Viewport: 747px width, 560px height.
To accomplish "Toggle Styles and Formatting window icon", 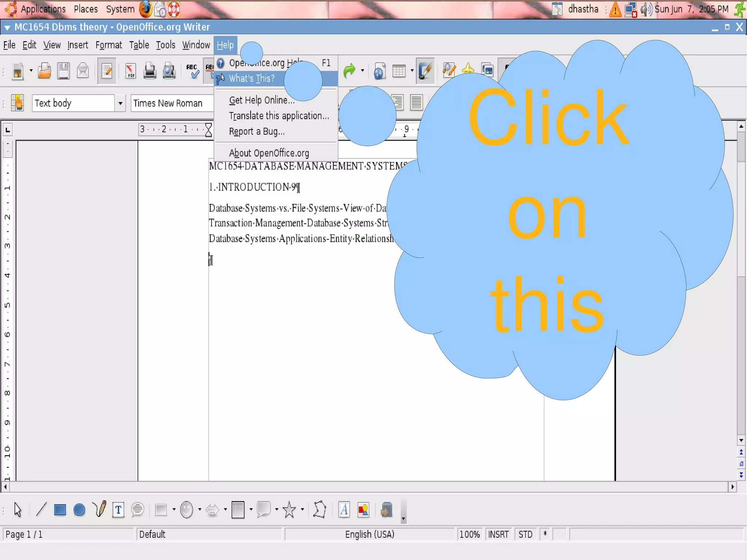I will [x=18, y=103].
